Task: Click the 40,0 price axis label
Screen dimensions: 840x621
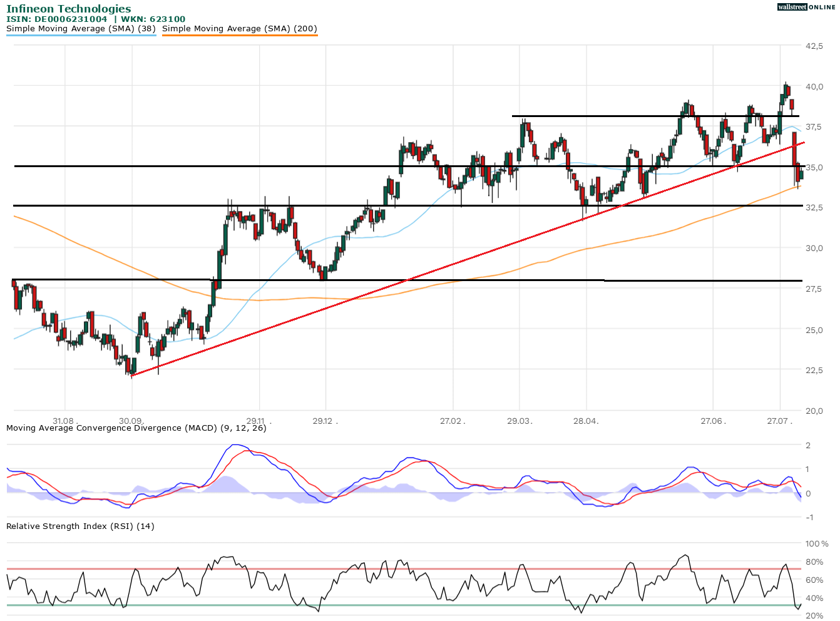Action: 814,86
